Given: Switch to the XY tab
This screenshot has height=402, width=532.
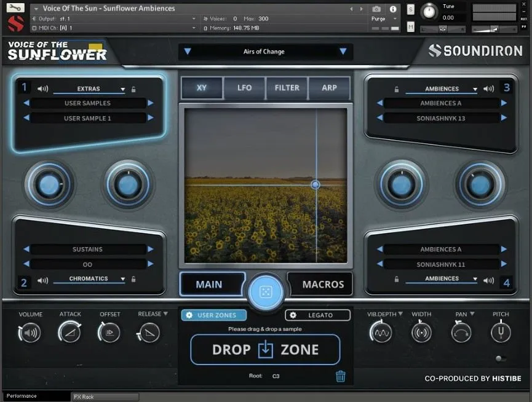Looking at the screenshot, I should click(202, 88).
